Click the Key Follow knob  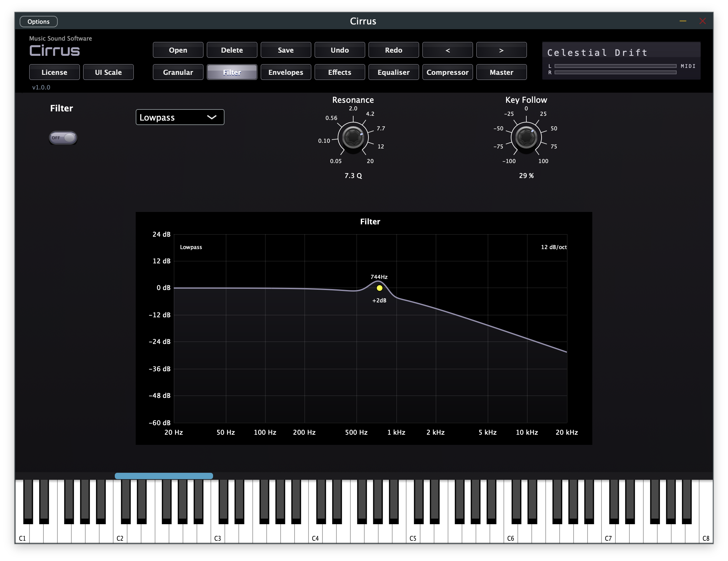tap(526, 137)
